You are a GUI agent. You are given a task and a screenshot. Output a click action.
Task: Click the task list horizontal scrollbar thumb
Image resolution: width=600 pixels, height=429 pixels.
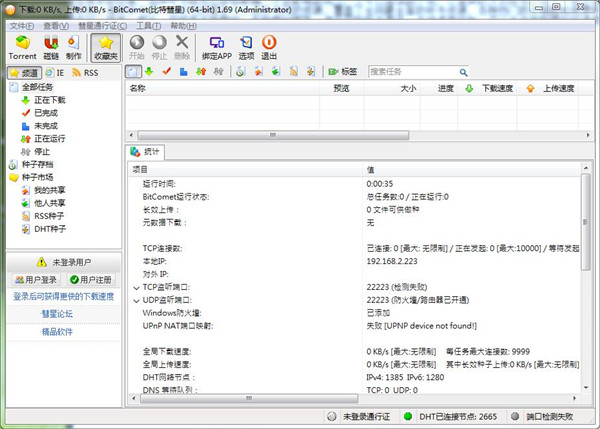[273, 135]
